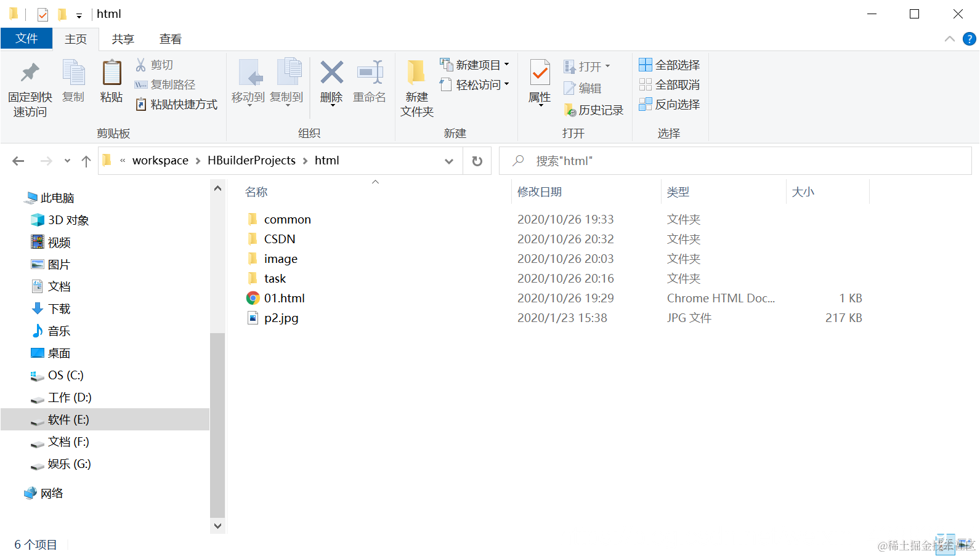Click Select all (全部选择)
This screenshot has width=980, height=556.
click(670, 65)
